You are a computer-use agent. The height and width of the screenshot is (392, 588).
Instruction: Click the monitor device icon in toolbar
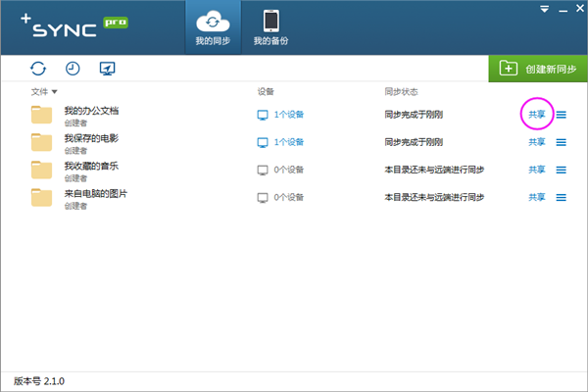108,69
